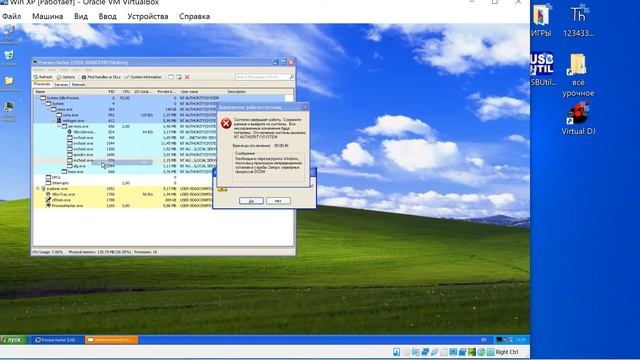Click the magnifier icon in the search box

coord(291,77)
